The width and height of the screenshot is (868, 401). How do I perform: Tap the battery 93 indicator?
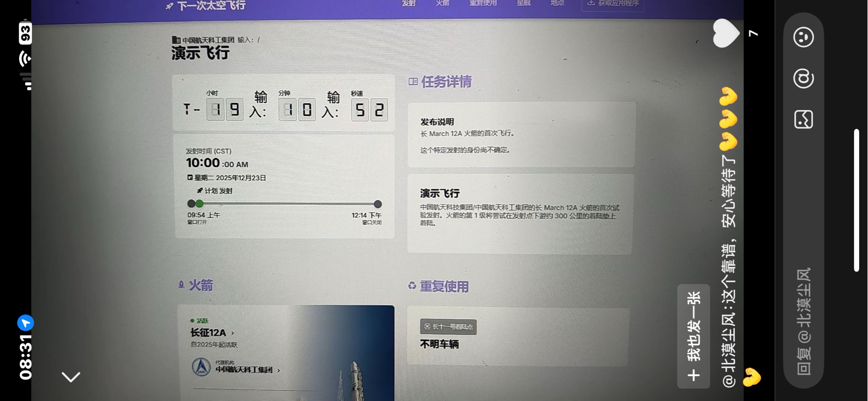[25, 34]
